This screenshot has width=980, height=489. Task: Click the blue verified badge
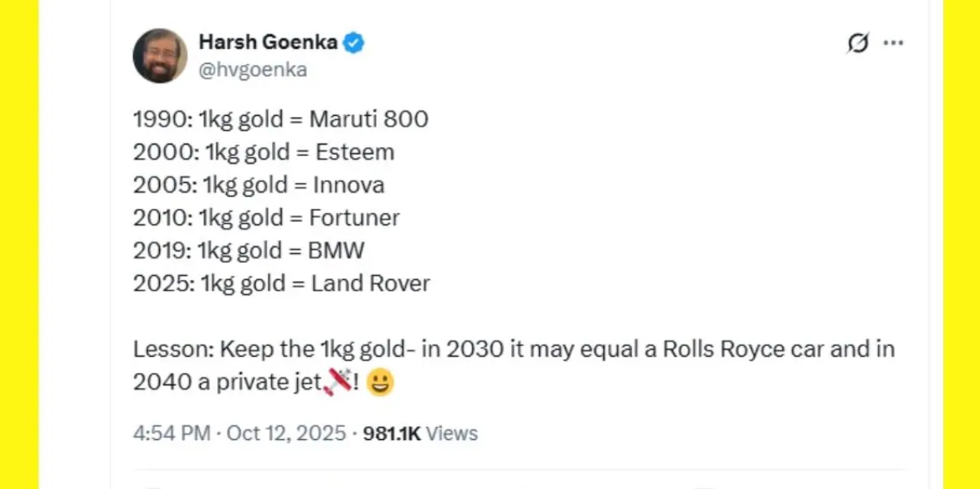[x=353, y=42]
